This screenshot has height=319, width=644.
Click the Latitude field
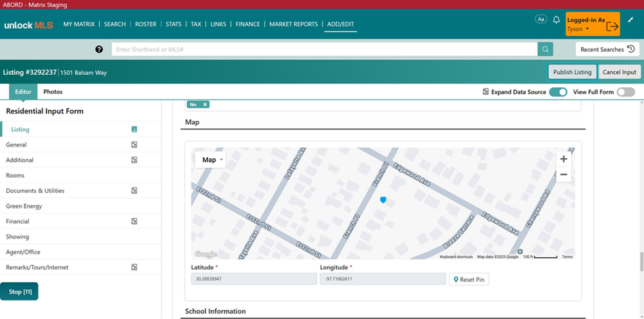(x=254, y=279)
